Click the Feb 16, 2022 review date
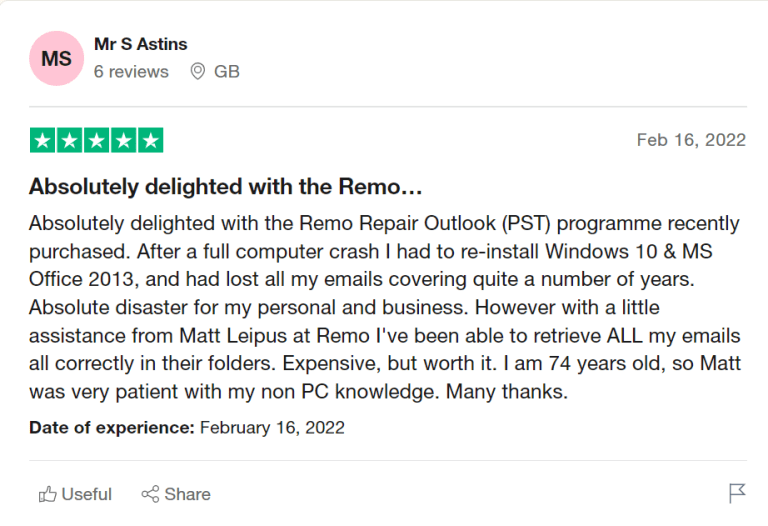Screen dimensions: 768x526 691,140
